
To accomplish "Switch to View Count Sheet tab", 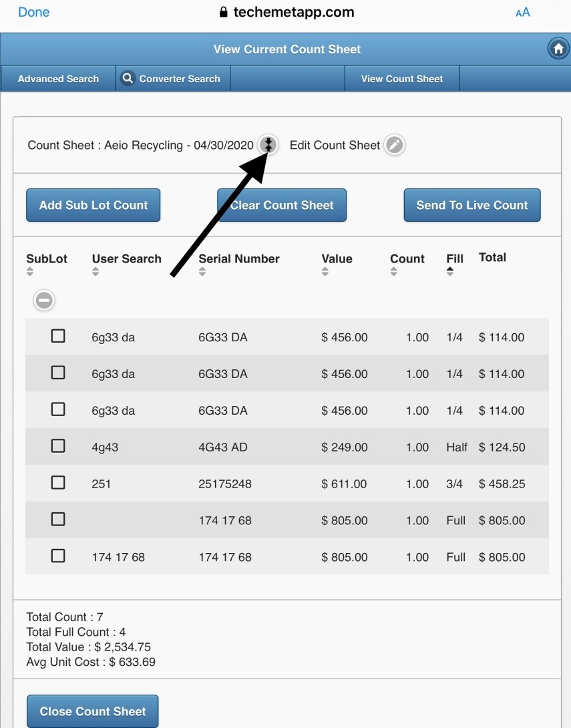I will [402, 79].
